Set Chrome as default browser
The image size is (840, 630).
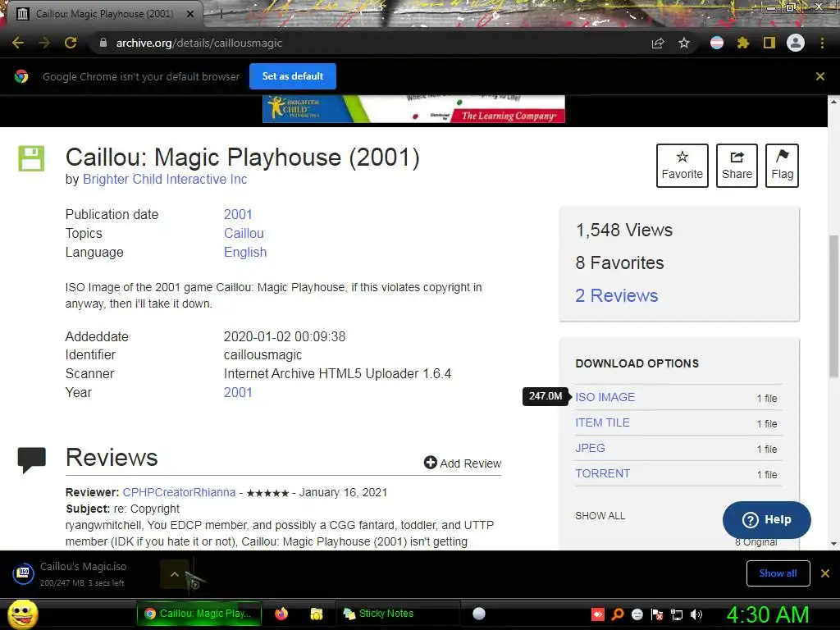point(293,76)
